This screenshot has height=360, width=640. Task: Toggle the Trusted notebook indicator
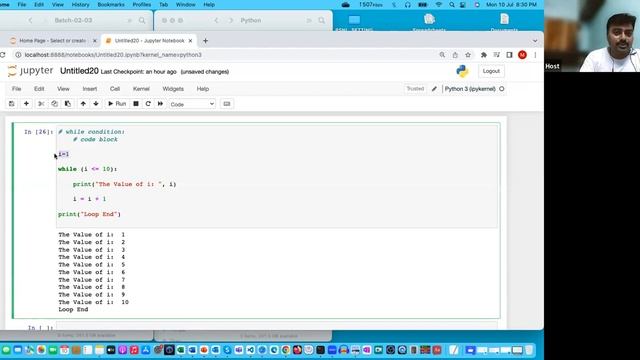415,89
